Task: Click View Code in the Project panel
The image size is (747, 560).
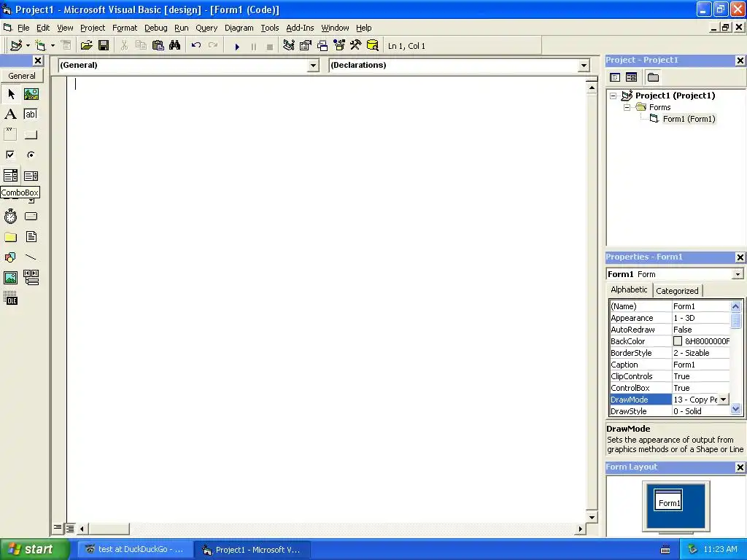Action: (615, 77)
